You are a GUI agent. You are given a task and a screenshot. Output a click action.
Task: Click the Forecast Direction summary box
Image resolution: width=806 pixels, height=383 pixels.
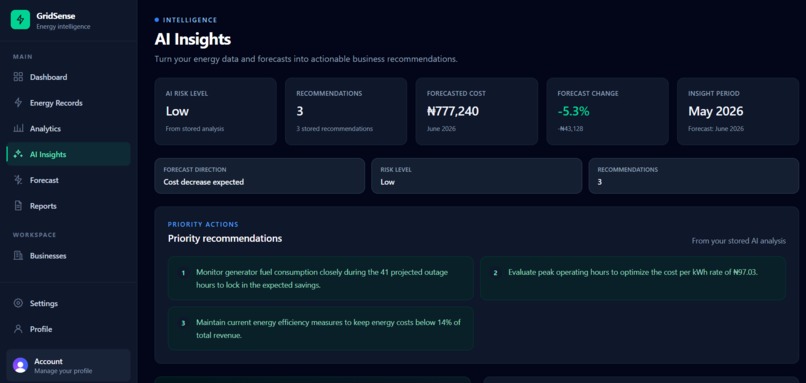point(260,176)
